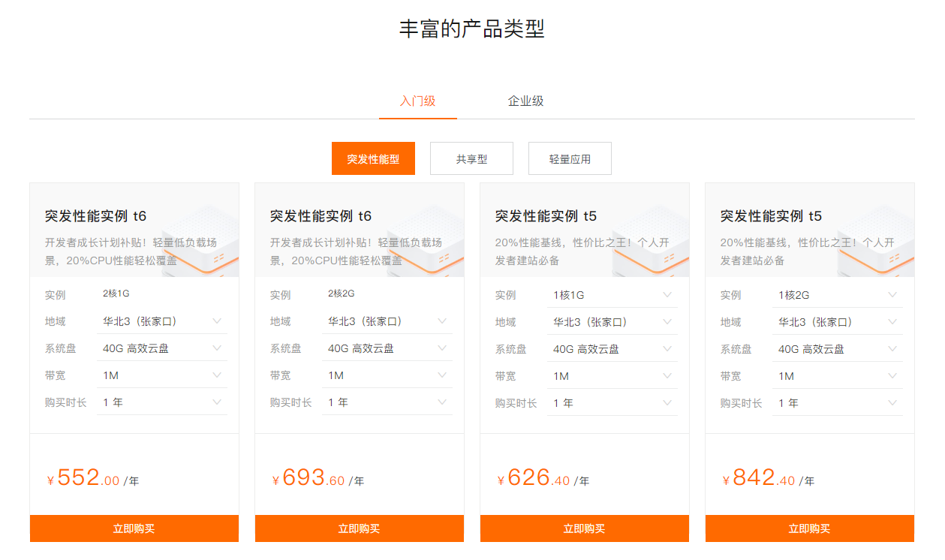This screenshot has height=560, width=945.
Task: Select the 突发性能型 category button
Action: [373, 158]
